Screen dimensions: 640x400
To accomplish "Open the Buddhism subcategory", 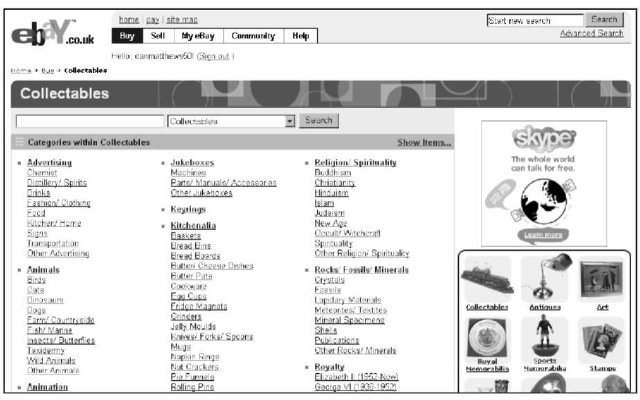I will point(333,173).
